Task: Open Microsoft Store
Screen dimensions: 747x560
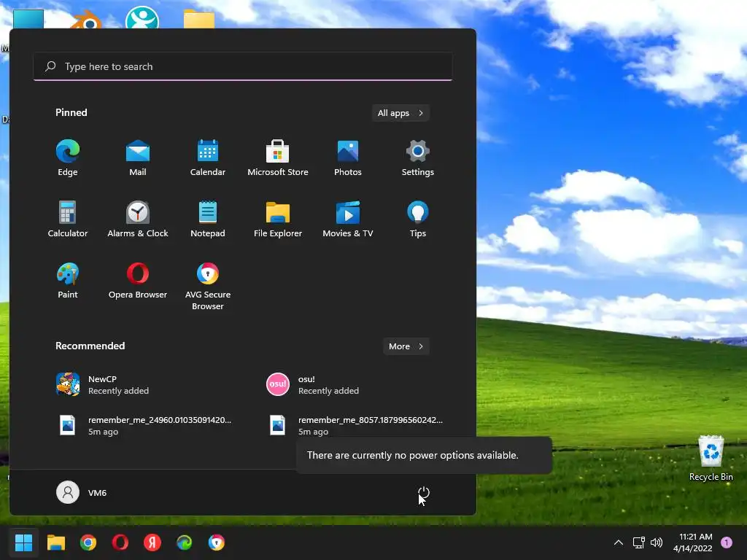Action: [x=278, y=157]
